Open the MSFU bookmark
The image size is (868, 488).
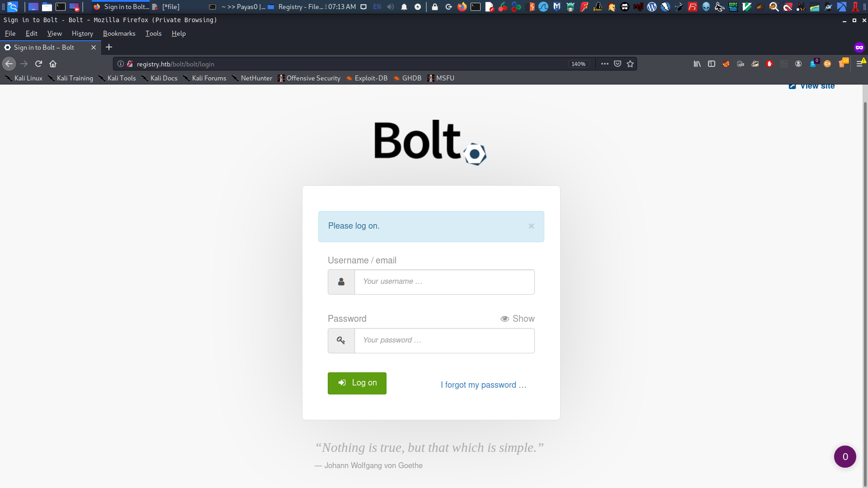(x=441, y=78)
